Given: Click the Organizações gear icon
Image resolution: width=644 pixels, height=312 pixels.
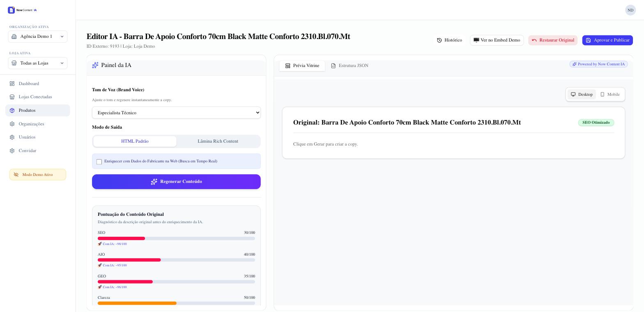Looking at the screenshot, I should (12, 124).
